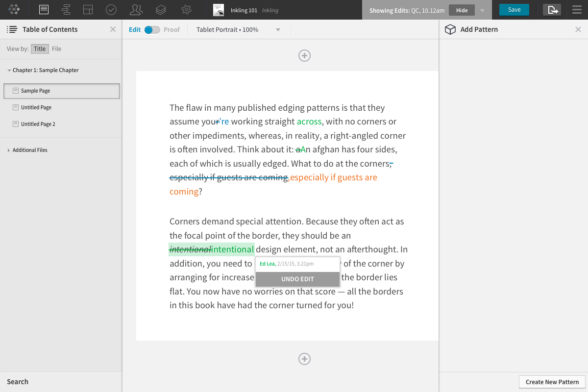588x392 pixels.
Task: Click the green inserted word 'across'
Action: (309, 122)
